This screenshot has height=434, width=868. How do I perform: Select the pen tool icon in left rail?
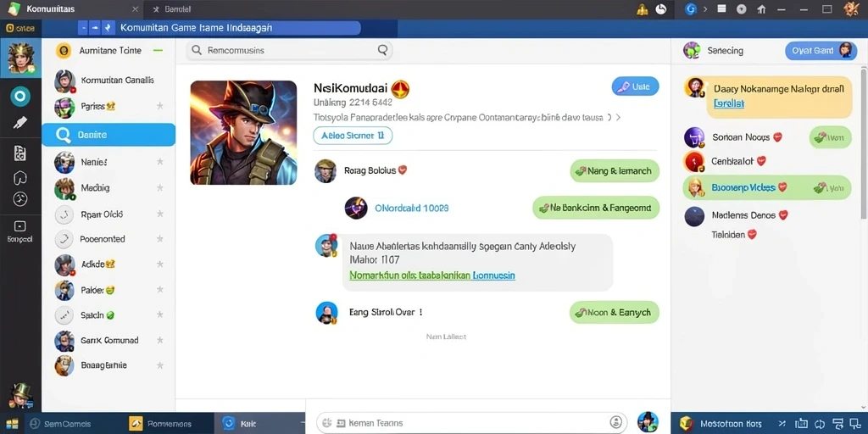tap(20, 122)
